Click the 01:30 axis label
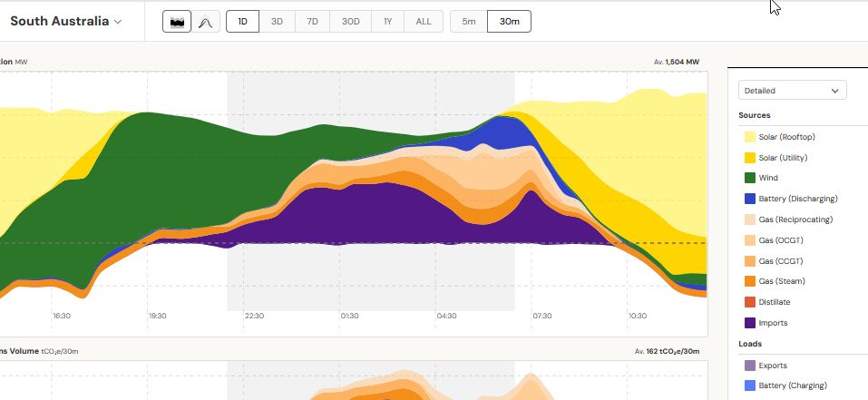The height and width of the screenshot is (400, 868). (x=349, y=316)
